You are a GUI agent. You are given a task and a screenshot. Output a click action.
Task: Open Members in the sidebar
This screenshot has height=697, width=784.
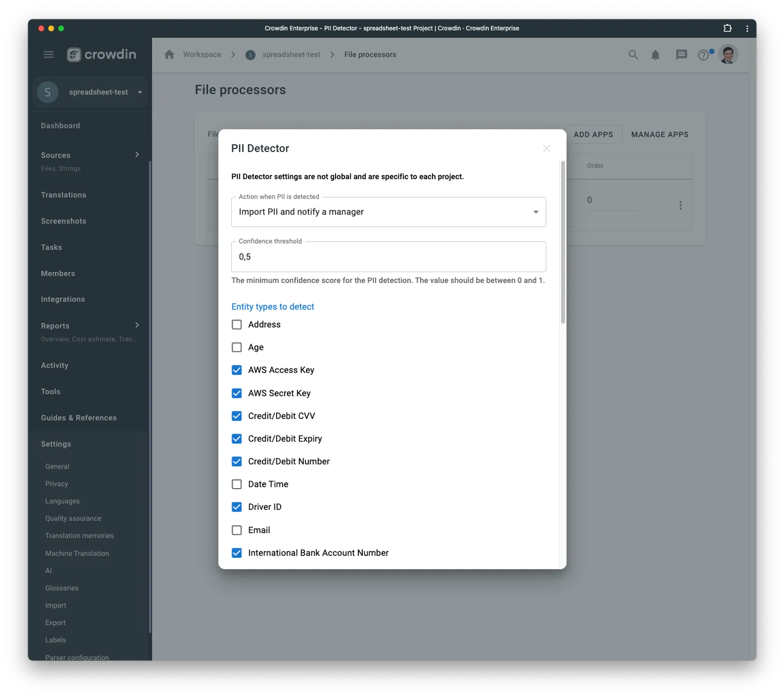[58, 273]
